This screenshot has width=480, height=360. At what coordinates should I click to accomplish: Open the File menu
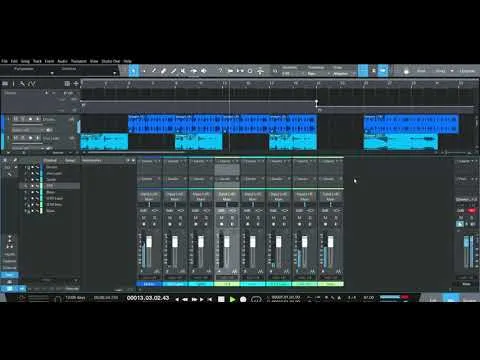point(4,61)
